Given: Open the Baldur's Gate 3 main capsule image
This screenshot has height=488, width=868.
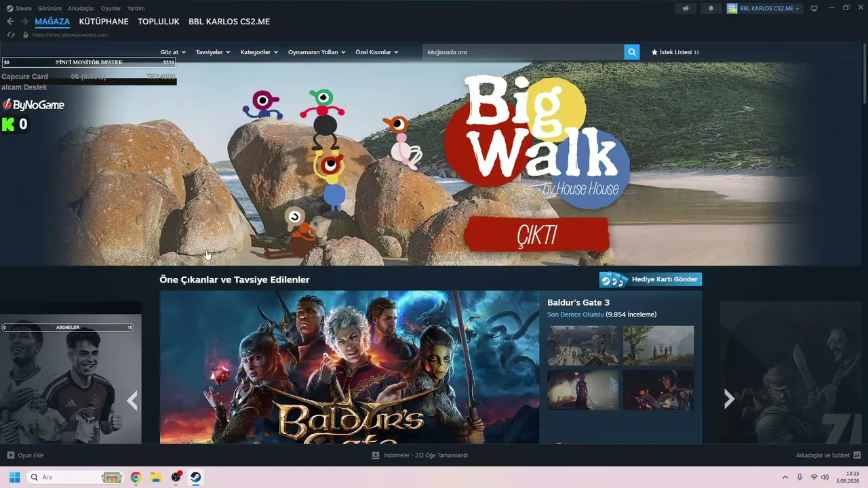Looking at the screenshot, I should [349, 367].
